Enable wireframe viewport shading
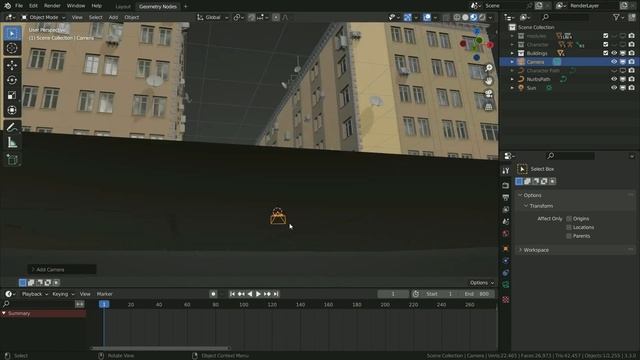 pyautogui.click(x=457, y=17)
